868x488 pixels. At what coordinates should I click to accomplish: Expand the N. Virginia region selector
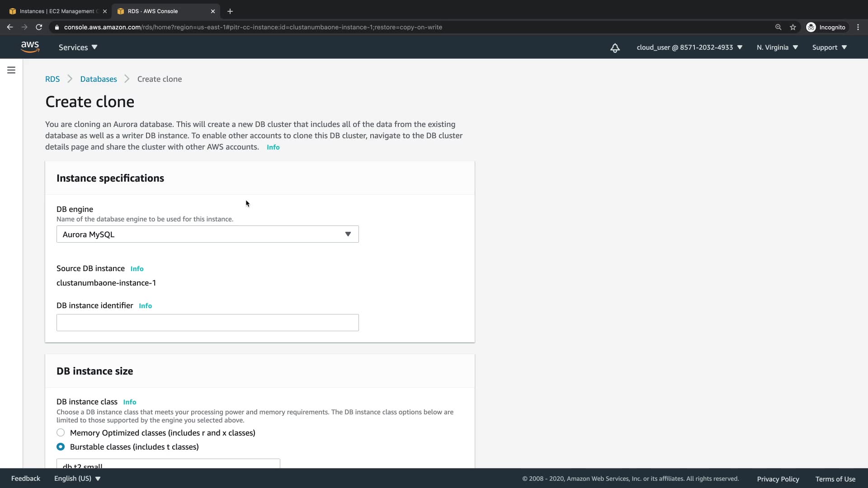pos(777,47)
